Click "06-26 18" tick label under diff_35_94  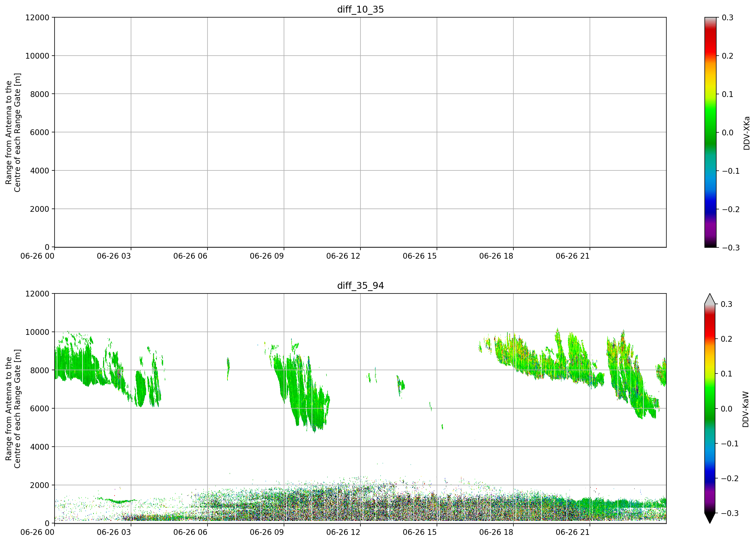(x=496, y=532)
